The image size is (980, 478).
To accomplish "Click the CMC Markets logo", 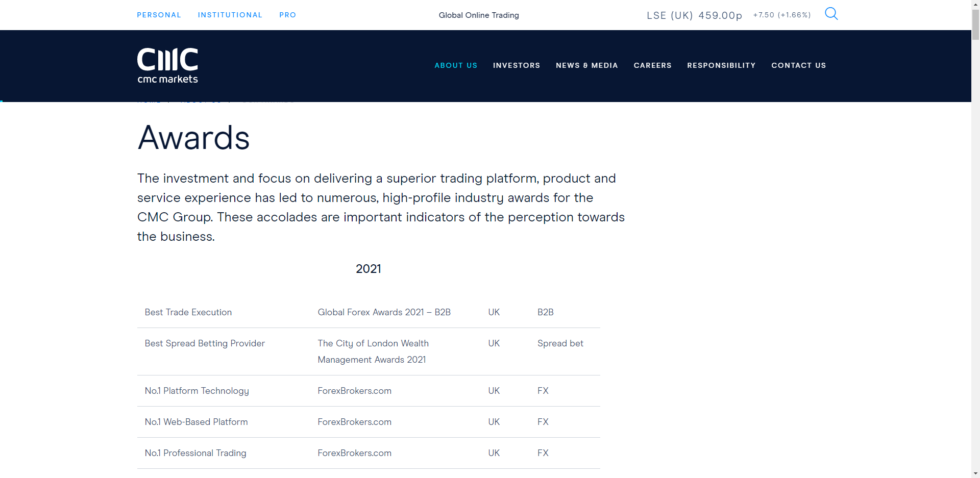I will pyautogui.click(x=167, y=66).
